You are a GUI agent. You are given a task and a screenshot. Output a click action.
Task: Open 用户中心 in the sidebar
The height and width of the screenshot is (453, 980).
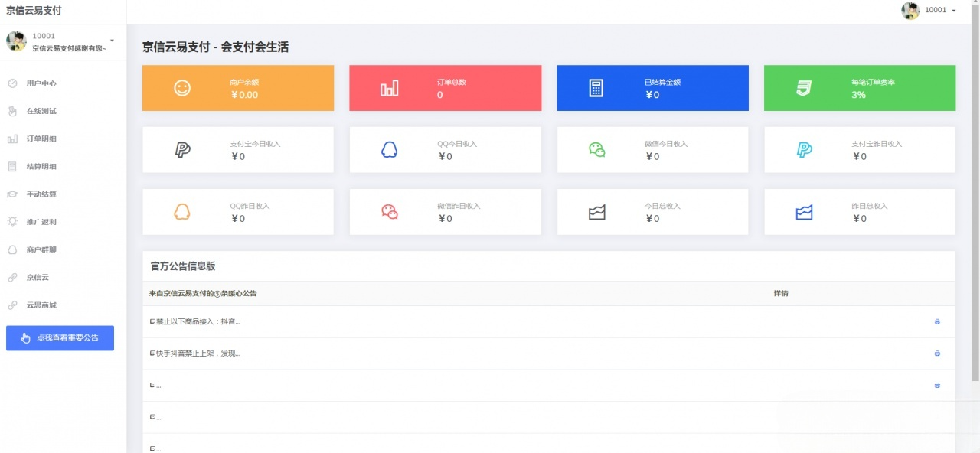tap(41, 83)
